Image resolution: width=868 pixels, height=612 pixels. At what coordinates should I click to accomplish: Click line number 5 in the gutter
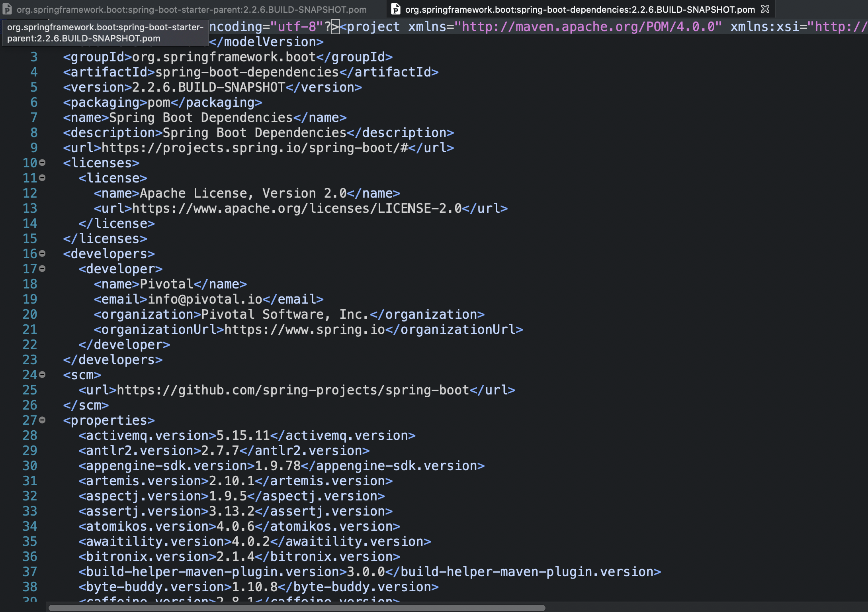34,87
